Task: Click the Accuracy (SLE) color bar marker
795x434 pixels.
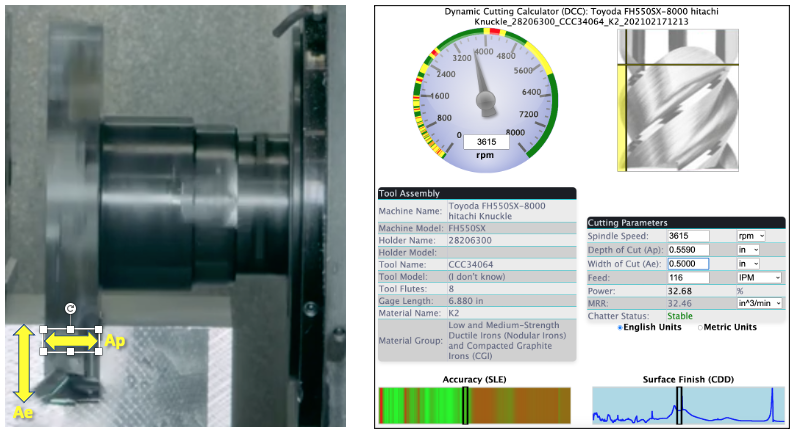Action: pyautogui.click(x=465, y=405)
